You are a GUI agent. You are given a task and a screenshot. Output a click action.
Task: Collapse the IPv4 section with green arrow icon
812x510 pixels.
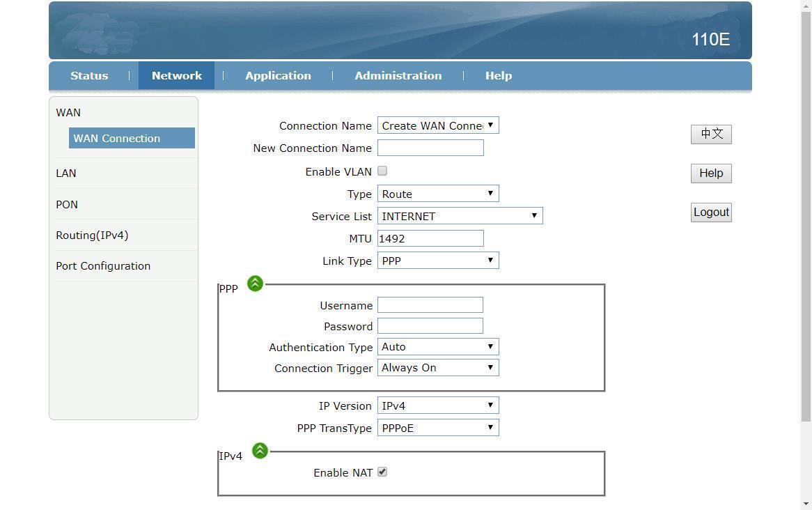coord(260,451)
